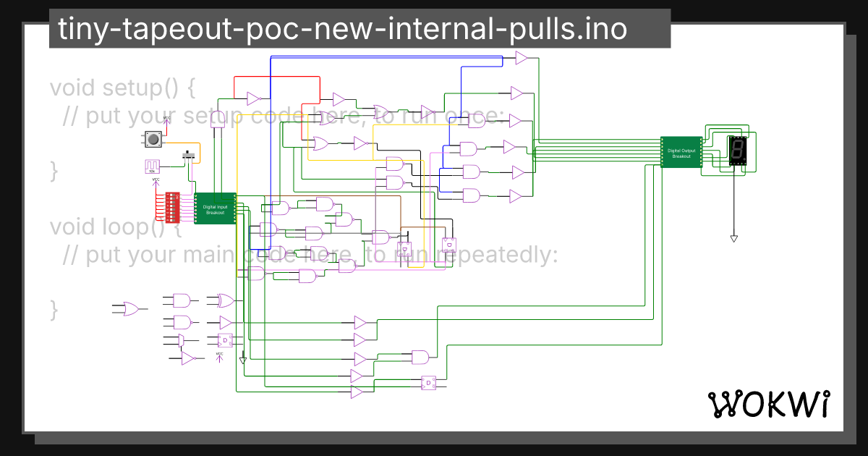Click the 'void setup() {' code line
Screen dimensions: 868x456
tap(123, 88)
